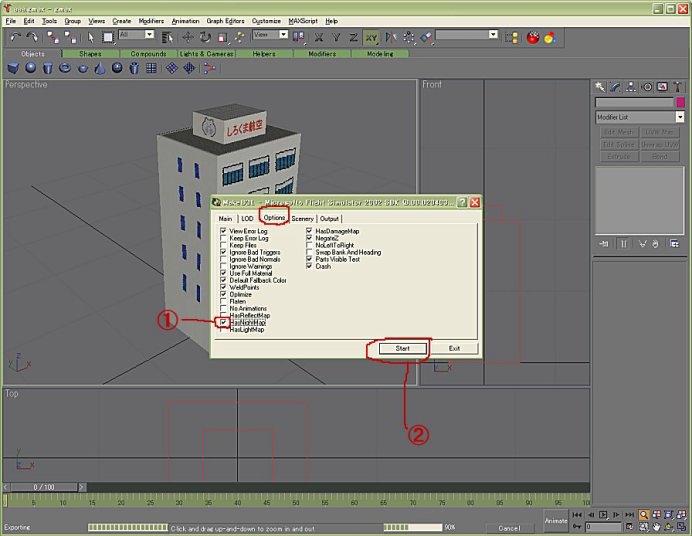Image resolution: width=692 pixels, height=536 pixels.
Task: Enable the Keep Files checkbox
Action: coord(224,245)
